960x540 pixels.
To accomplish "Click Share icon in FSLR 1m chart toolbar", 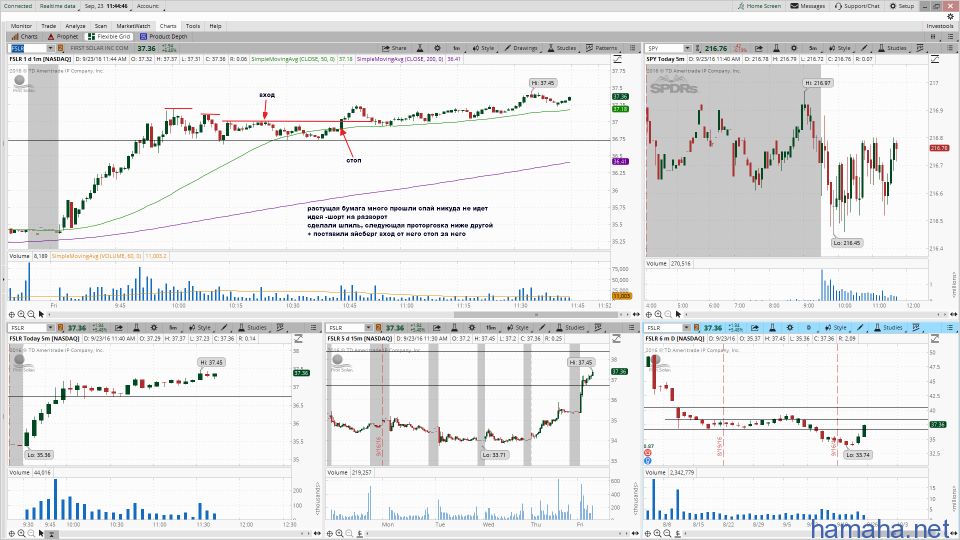I will [394, 48].
